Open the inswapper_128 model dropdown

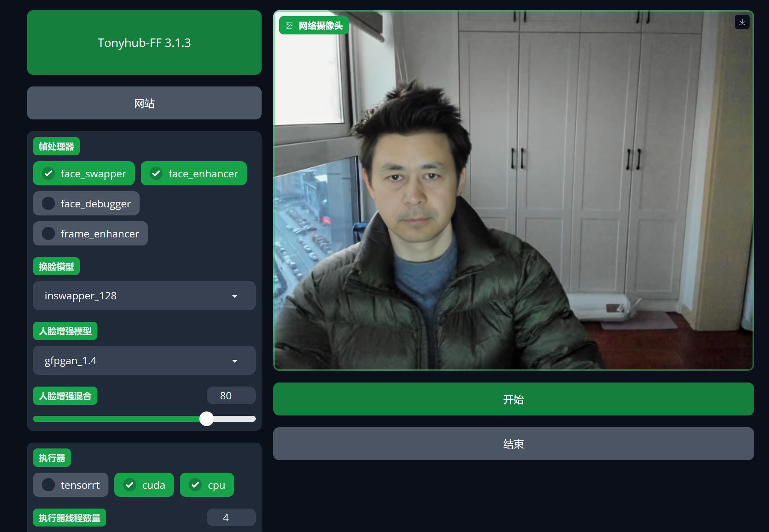tap(144, 296)
